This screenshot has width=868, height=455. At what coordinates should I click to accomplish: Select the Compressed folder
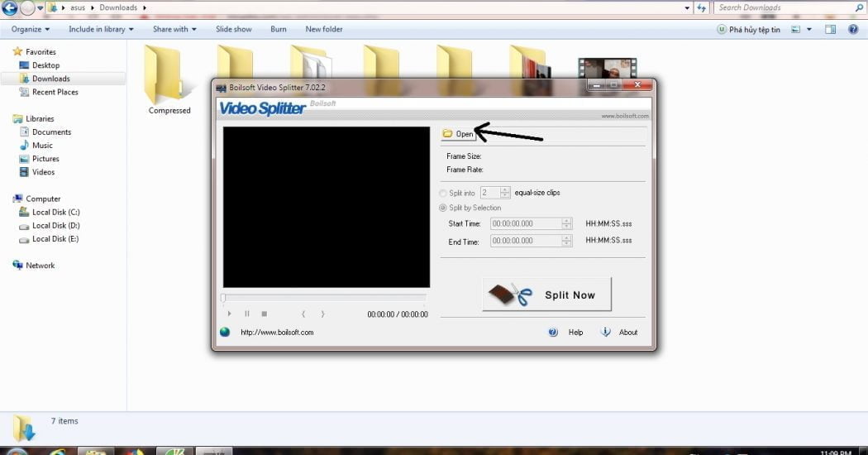coord(169,79)
